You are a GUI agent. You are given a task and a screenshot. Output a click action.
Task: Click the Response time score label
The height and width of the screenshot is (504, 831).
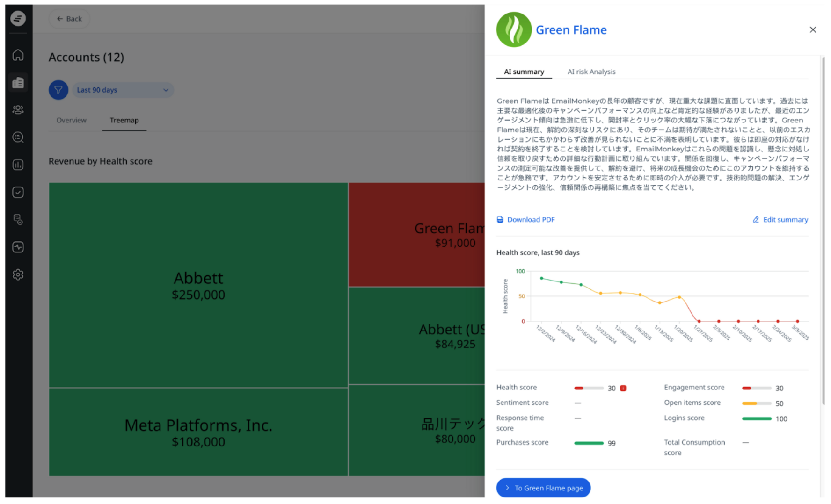point(520,423)
